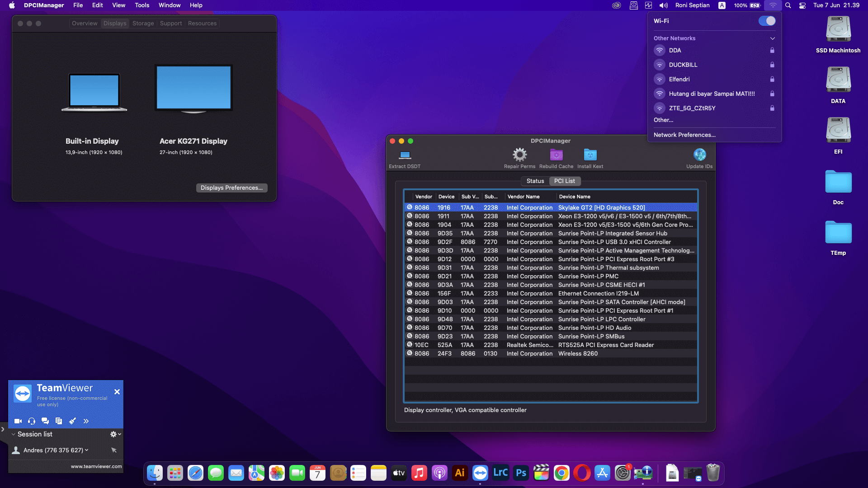Open Network Preferences from the Wi-Fi menu

point(684,135)
